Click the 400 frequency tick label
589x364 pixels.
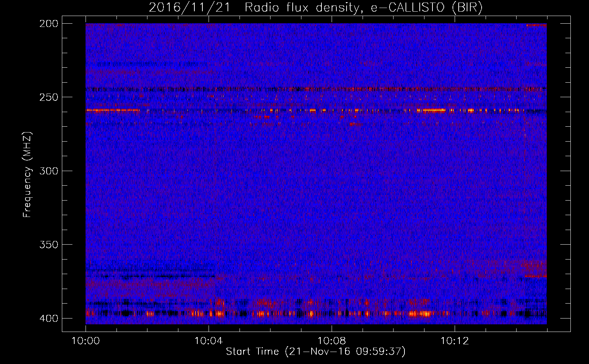[x=49, y=318]
